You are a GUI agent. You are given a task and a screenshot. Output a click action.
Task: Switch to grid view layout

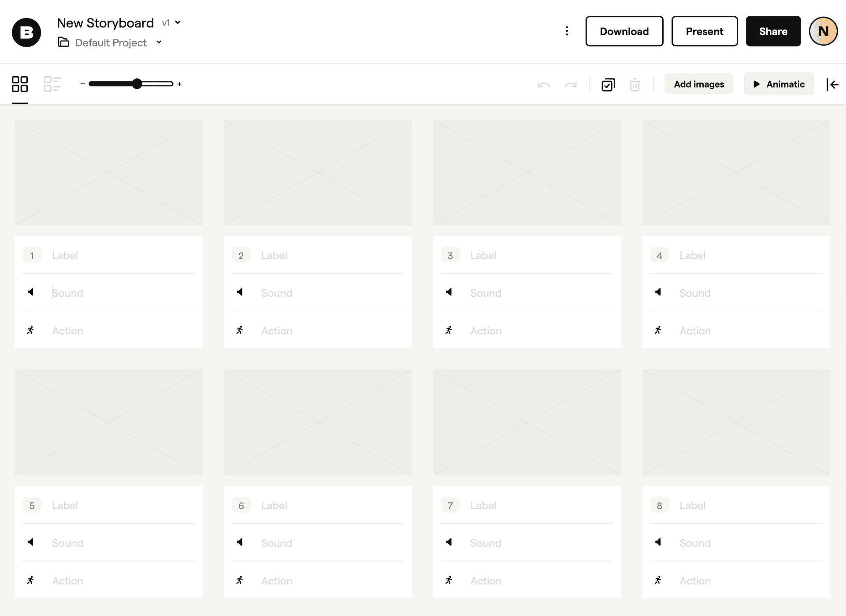[20, 84]
